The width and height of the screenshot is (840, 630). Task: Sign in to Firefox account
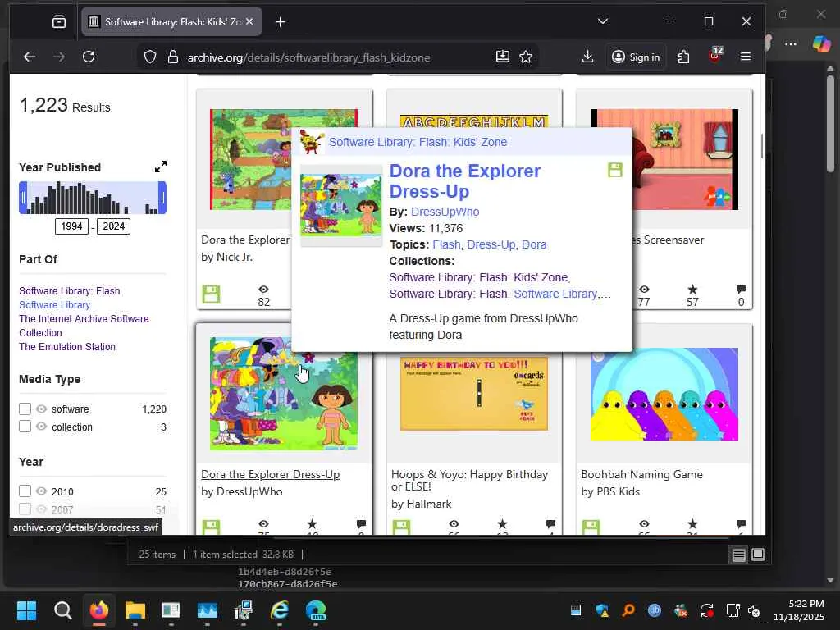coord(636,57)
